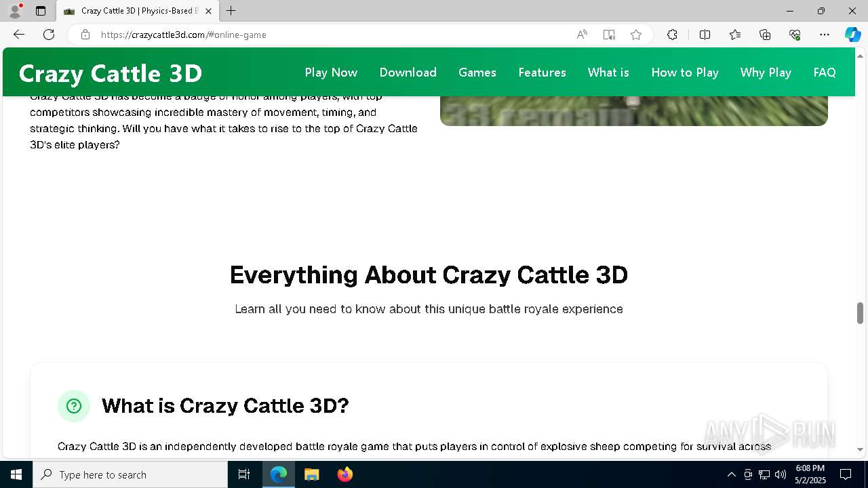
Task: Open browser Extensions icon
Action: pyautogui.click(x=672, y=35)
